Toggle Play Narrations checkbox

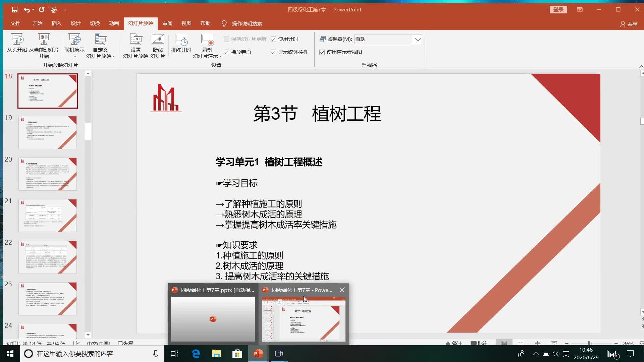coord(226,52)
